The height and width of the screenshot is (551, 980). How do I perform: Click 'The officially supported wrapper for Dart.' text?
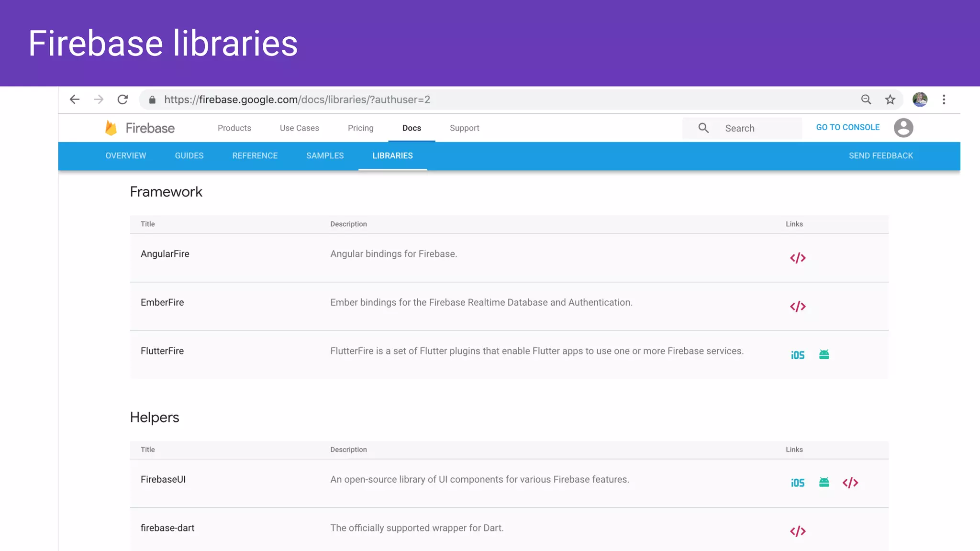pos(417,528)
